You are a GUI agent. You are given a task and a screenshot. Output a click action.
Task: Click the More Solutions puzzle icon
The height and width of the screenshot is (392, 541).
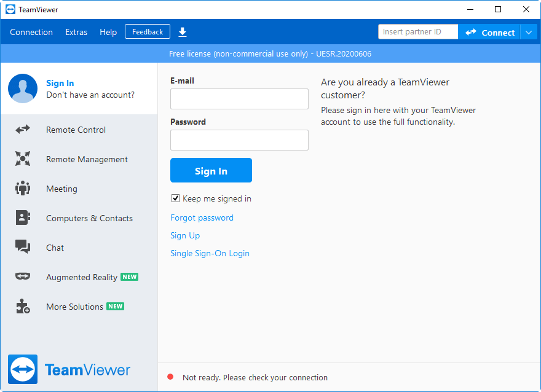click(23, 306)
